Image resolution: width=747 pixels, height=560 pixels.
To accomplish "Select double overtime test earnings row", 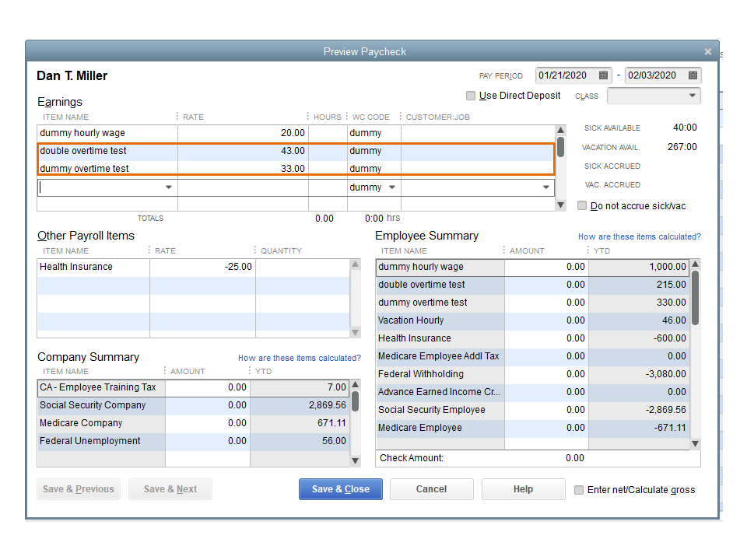I will pyautogui.click(x=296, y=151).
